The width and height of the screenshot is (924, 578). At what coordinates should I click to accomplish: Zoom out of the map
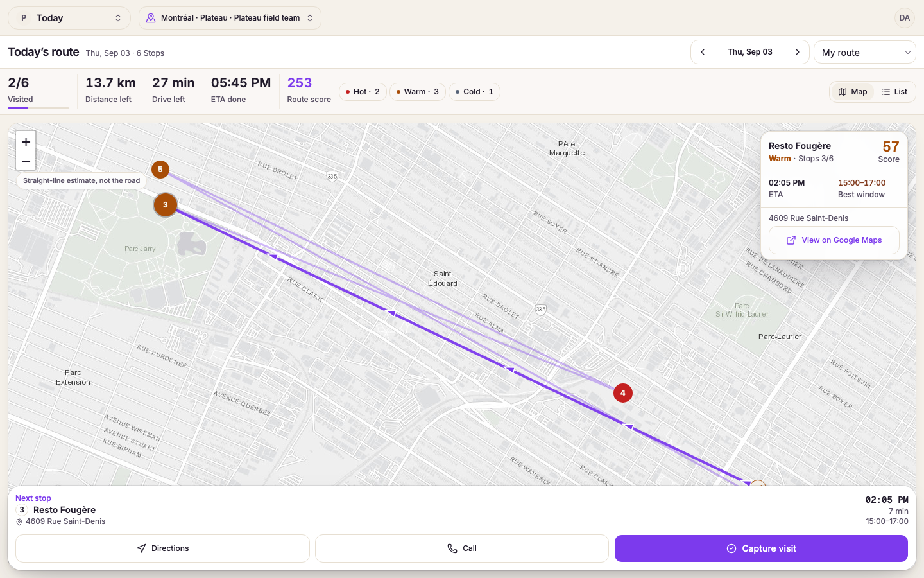(26, 161)
